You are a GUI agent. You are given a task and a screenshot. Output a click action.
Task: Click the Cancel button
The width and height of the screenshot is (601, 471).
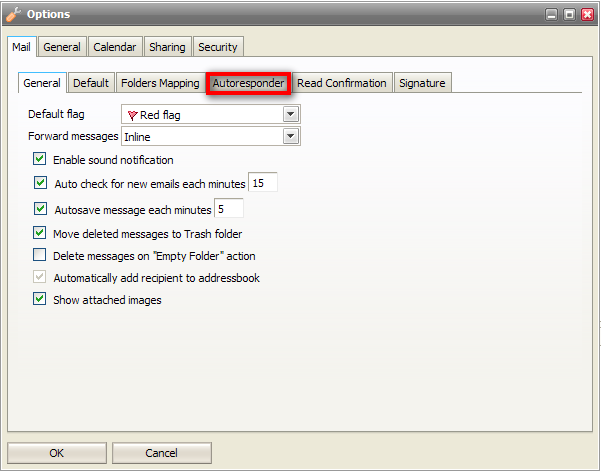point(161,453)
